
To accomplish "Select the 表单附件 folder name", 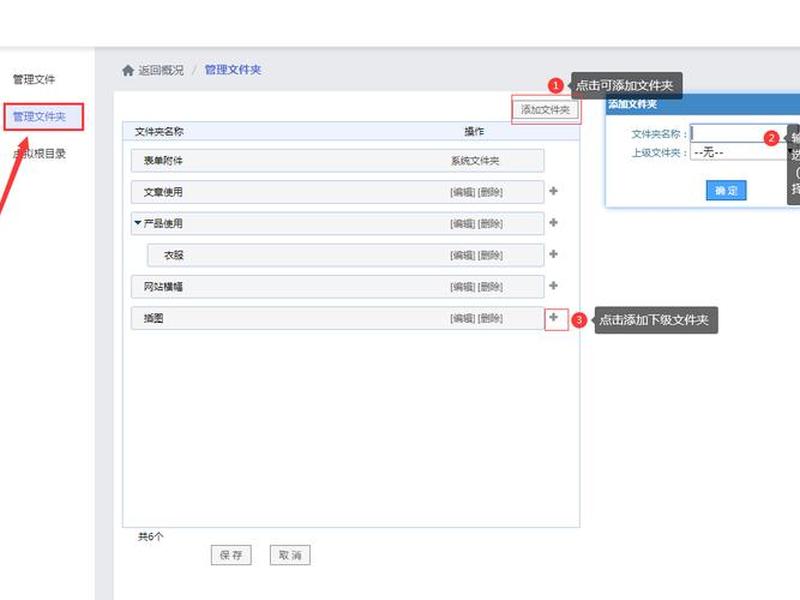I will pos(163,161).
